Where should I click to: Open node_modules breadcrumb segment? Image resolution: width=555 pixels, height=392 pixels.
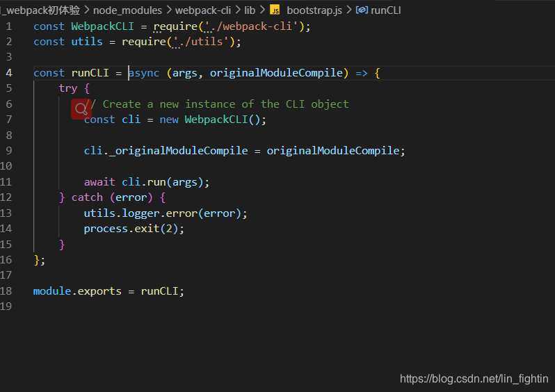(x=127, y=10)
